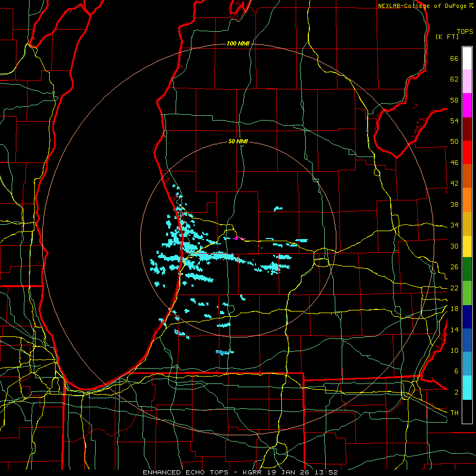476x476 pixels.
Task: Click the 42 legend value
Action: coord(454,184)
